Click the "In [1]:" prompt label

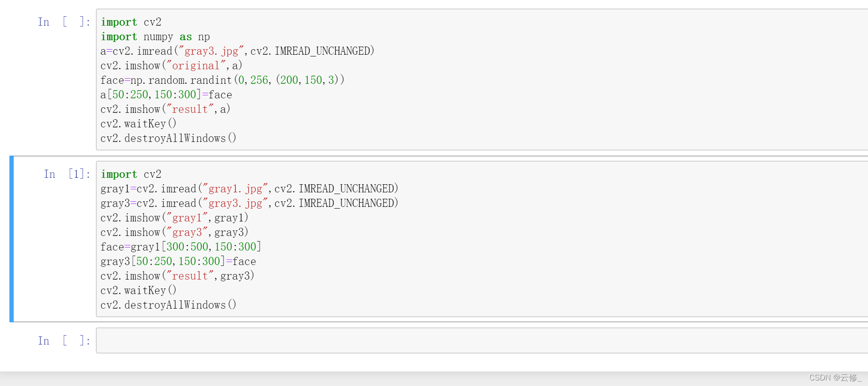67,174
